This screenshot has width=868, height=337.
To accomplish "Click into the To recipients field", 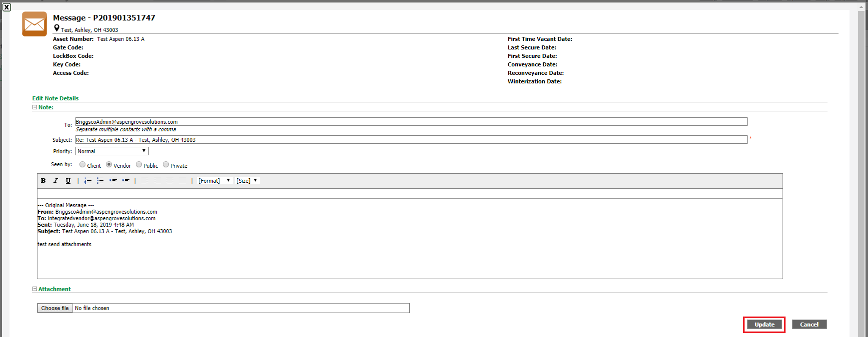I will click(411, 122).
